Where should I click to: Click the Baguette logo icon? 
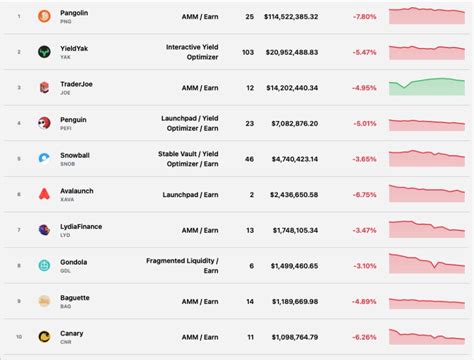(x=44, y=301)
